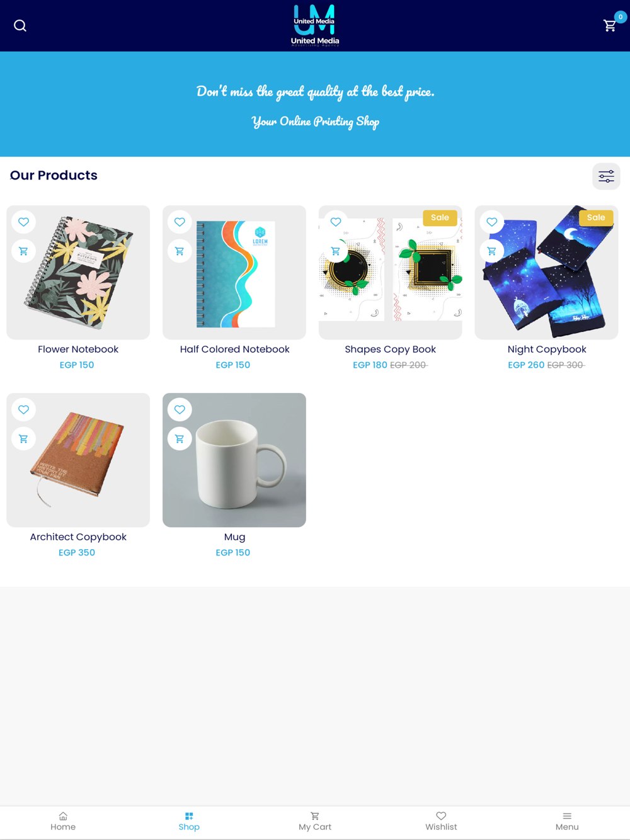Go to the Home tab
The width and height of the screenshot is (630, 840).
point(63,822)
